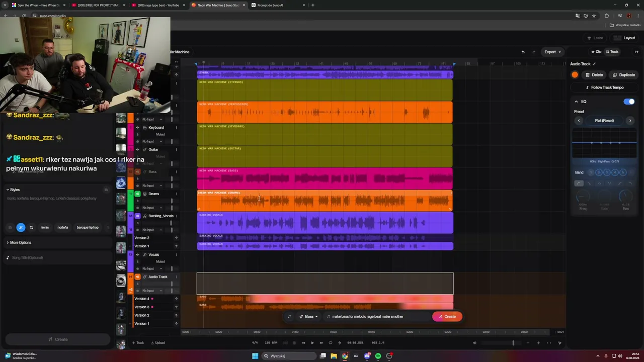Delete the Audio Track
Screen dimensions: 644x362
point(594,75)
